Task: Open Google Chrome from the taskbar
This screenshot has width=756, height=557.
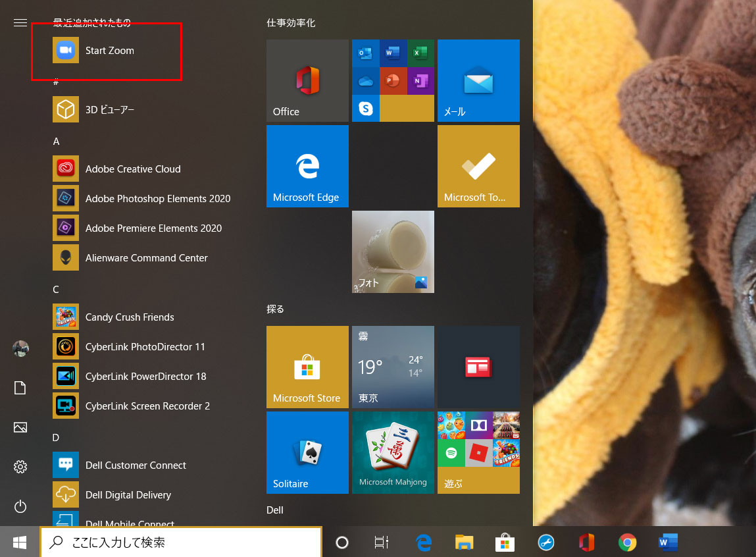Action: coord(627,543)
